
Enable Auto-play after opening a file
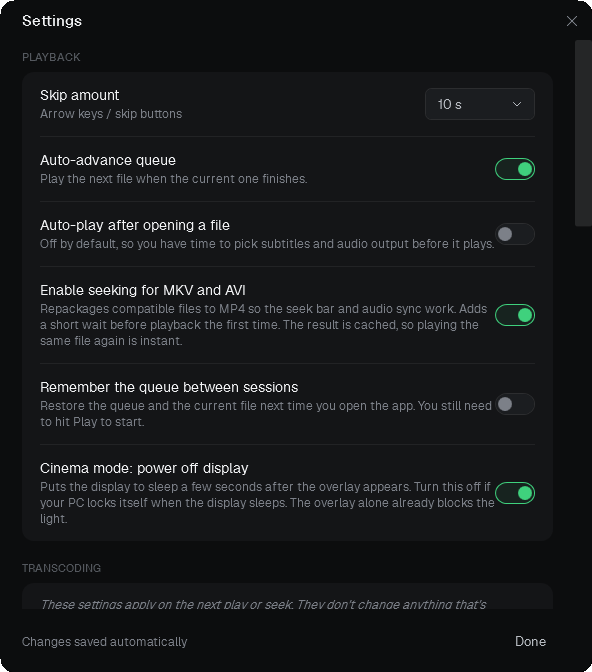pos(515,234)
